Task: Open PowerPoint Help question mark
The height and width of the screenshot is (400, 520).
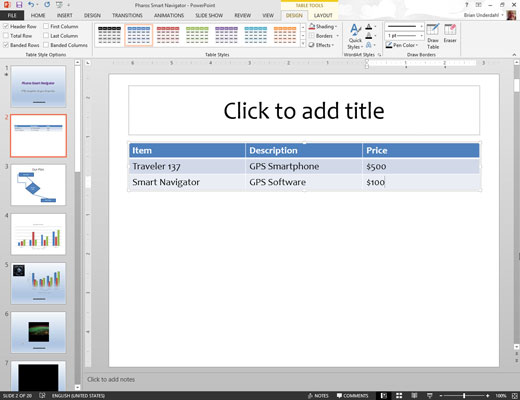Action: click(x=467, y=5)
